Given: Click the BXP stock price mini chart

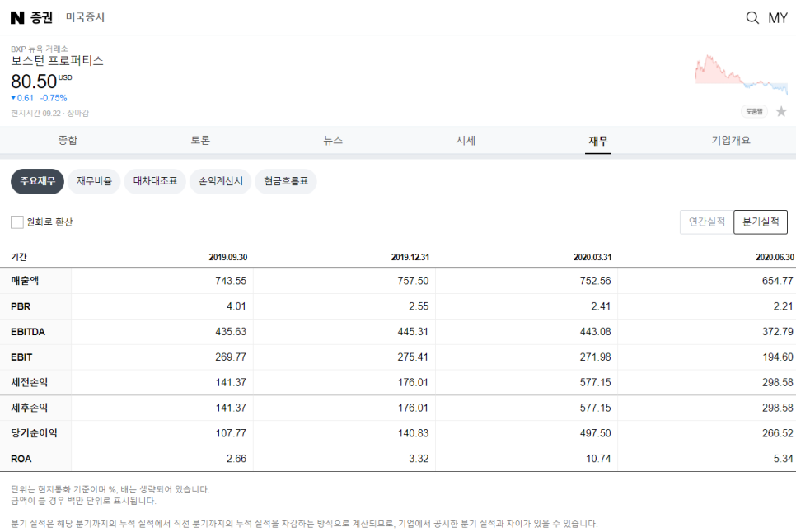Looking at the screenshot, I should point(741,75).
